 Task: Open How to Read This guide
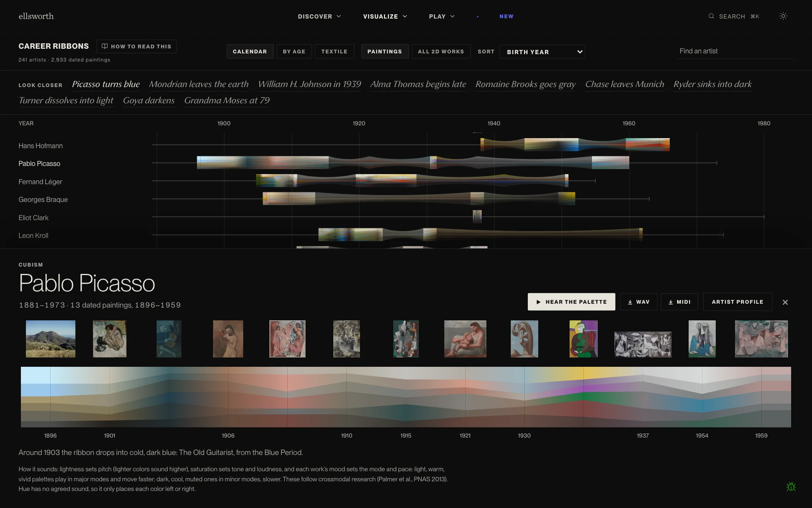(136, 46)
